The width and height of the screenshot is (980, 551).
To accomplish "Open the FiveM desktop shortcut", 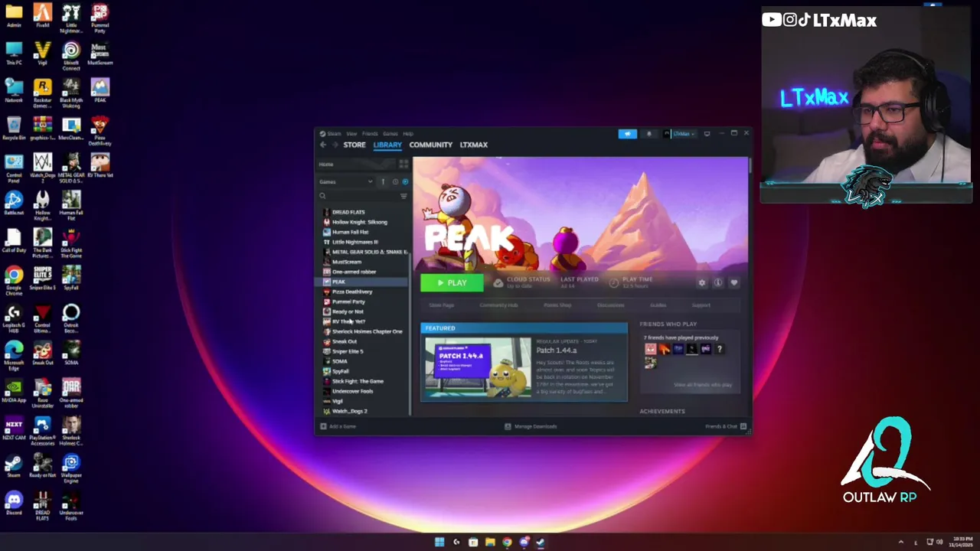I will click(x=43, y=15).
